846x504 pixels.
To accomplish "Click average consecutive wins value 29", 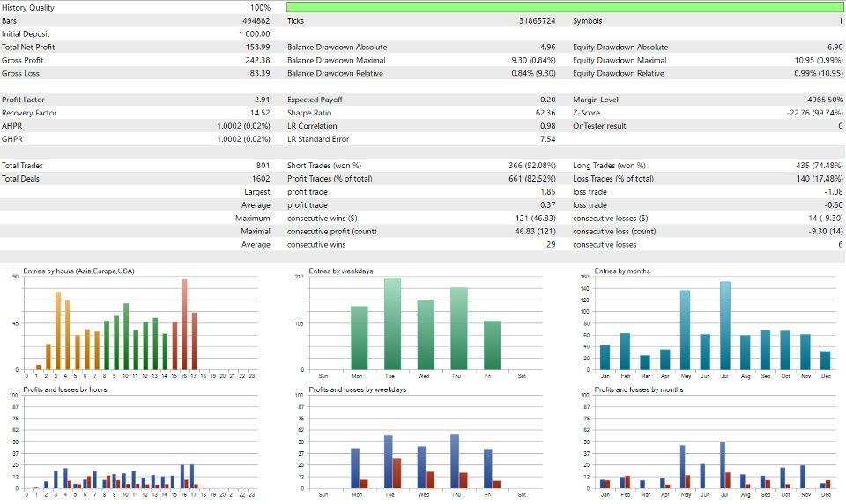I will coord(551,244).
